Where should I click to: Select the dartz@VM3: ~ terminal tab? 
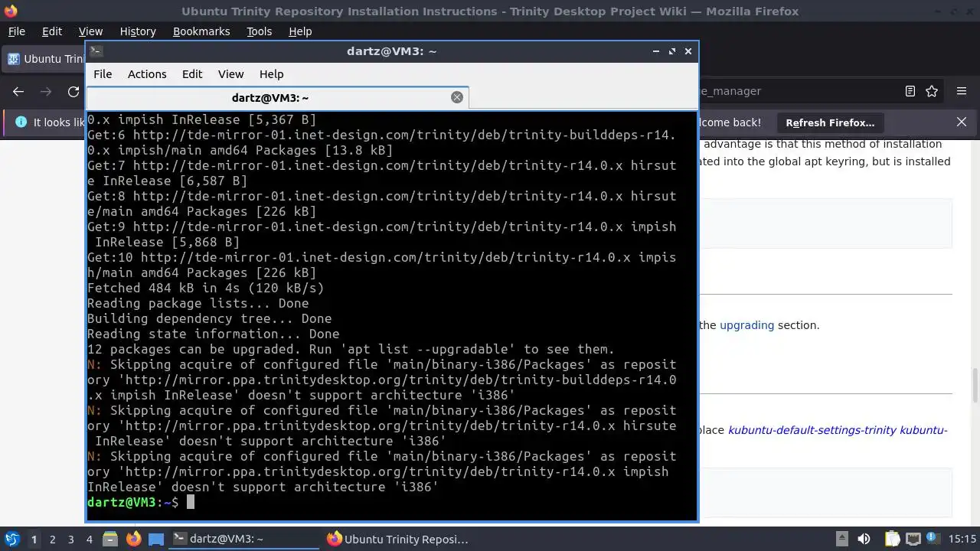click(277, 97)
